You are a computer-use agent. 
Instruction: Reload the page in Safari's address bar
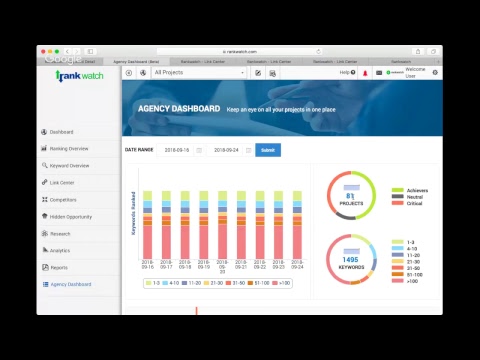(318, 51)
